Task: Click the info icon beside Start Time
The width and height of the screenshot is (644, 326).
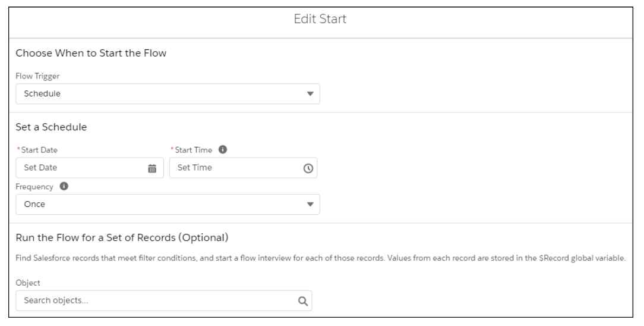Action: (223, 150)
